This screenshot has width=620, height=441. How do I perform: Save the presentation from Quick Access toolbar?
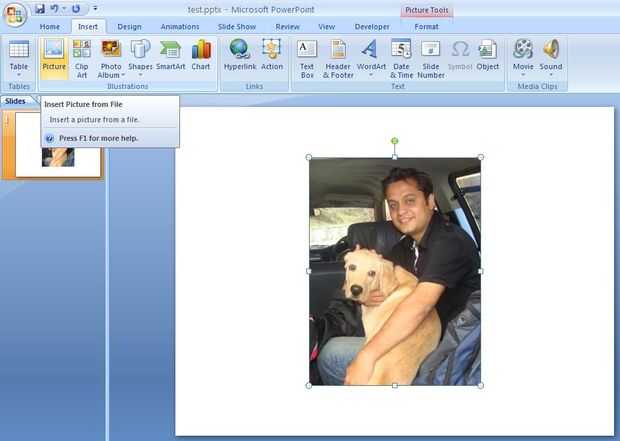point(40,9)
